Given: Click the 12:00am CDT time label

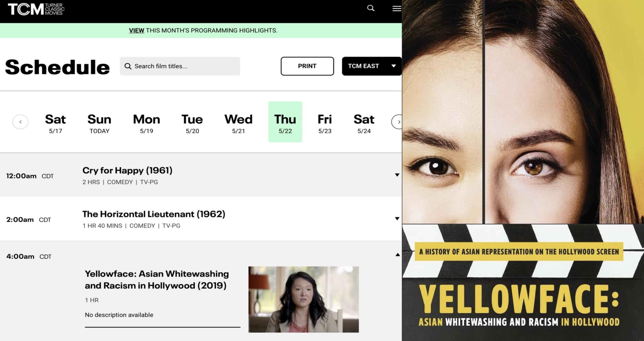Looking at the screenshot, I should (30, 176).
